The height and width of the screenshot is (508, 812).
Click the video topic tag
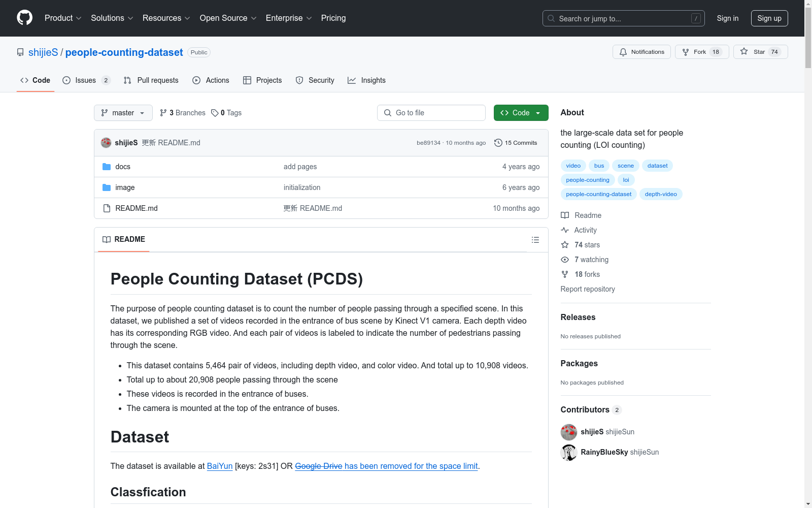pyautogui.click(x=573, y=166)
